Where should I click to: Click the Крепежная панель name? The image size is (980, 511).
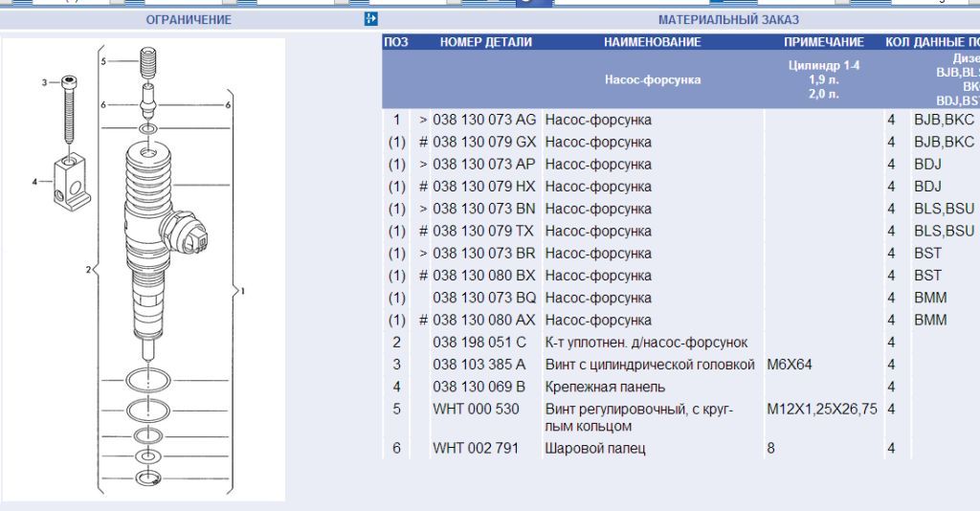point(605,387)
